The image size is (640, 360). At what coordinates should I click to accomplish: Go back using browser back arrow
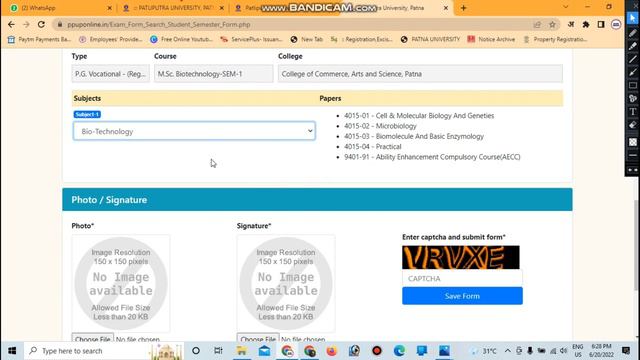click(x=11, y=24)
